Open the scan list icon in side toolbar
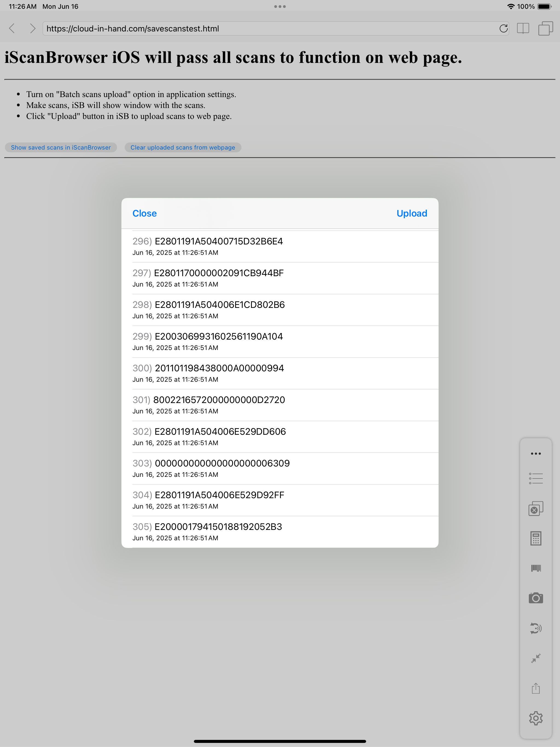Image resolution: width=560 pixels, height=747 pixels. pos(536,478)
